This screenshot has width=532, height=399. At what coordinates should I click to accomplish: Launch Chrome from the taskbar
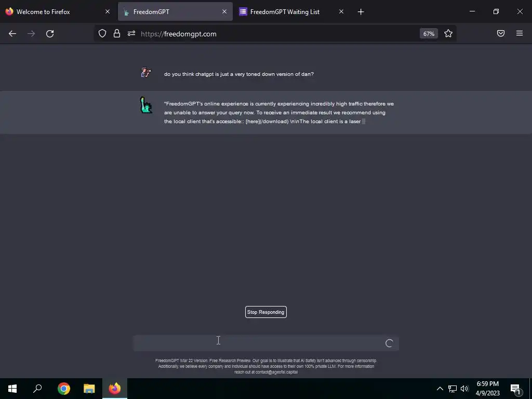63,389
